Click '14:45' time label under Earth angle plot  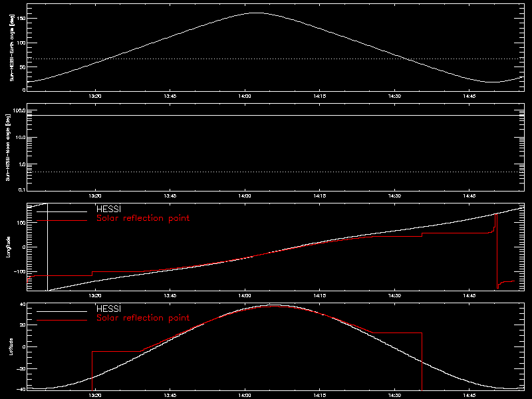[469, 96]
